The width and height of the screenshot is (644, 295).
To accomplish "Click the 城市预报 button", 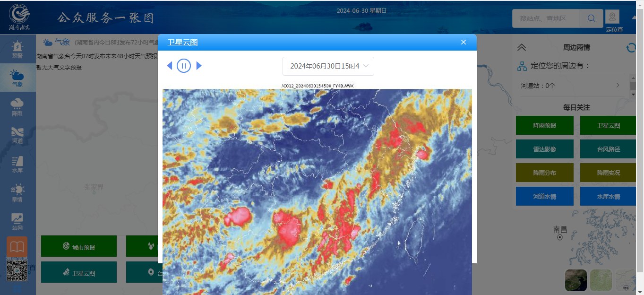I will pyautogui.click(x=79, y=246).
